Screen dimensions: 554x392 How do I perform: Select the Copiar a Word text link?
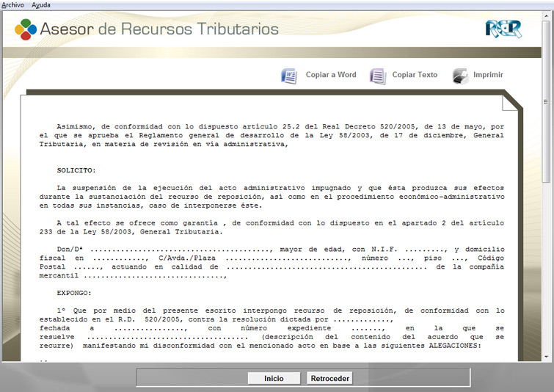(331, 75)
